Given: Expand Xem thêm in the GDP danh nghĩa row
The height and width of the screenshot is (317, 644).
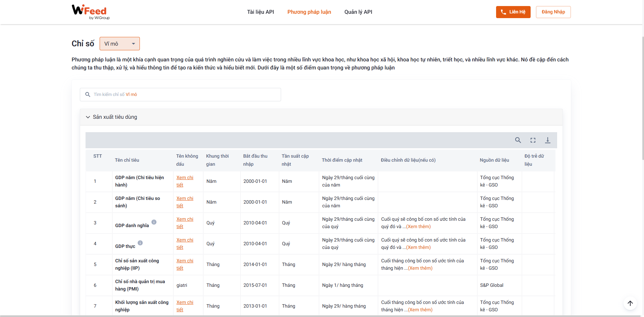Looking at the screenshot, I should [x=418, y=226].
